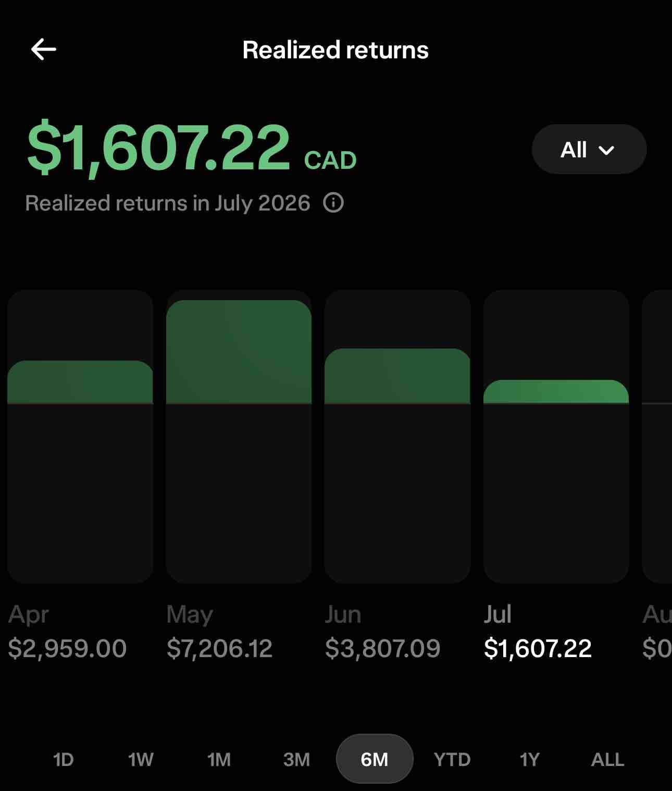Choose the 1Y range
The image size is (672, 791).
pyautogui.click(x=529, y=759)
